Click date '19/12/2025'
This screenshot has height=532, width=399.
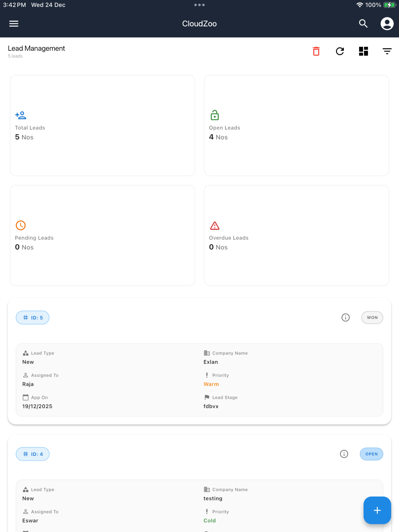point(37,406)
